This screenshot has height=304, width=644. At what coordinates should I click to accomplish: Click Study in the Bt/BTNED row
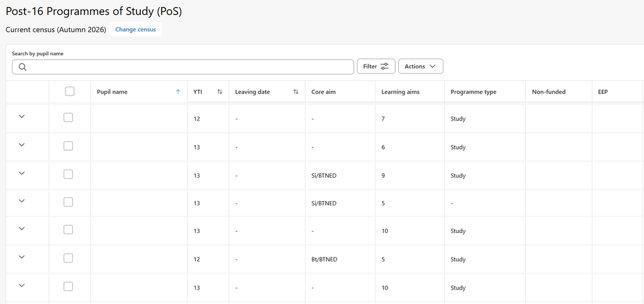tap(458, 259)
